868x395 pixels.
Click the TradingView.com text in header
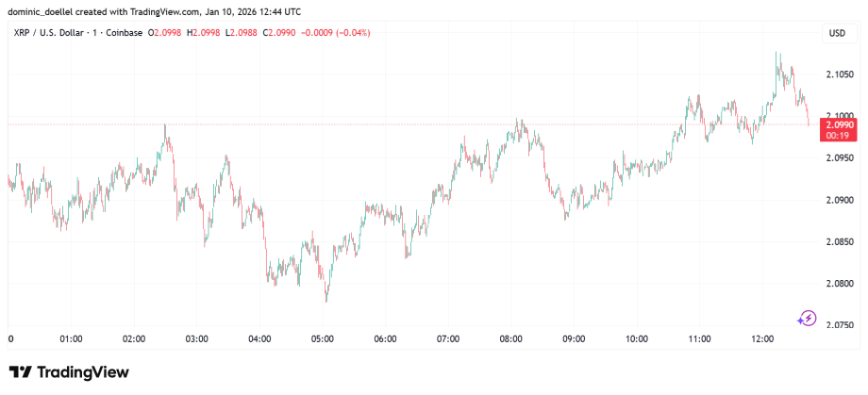coord(167,11)
